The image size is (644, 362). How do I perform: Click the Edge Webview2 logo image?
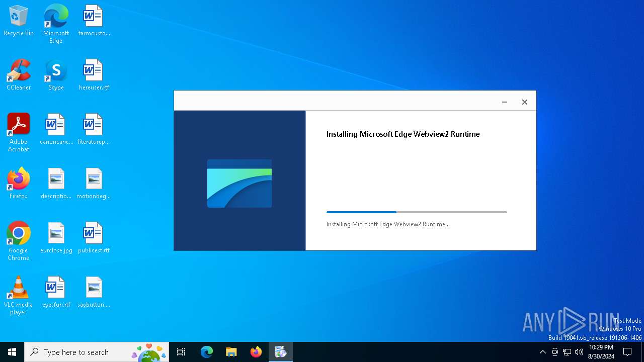[239, 184]
